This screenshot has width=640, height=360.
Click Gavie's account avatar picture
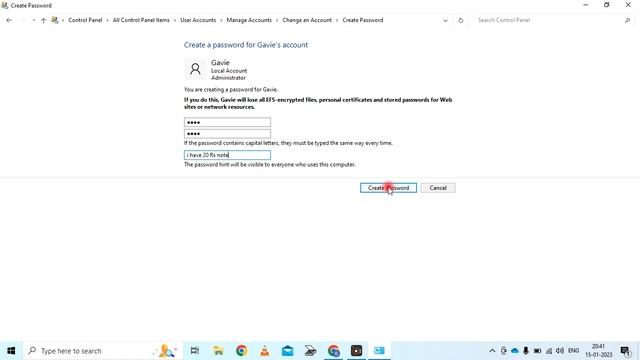click(195, 69)
